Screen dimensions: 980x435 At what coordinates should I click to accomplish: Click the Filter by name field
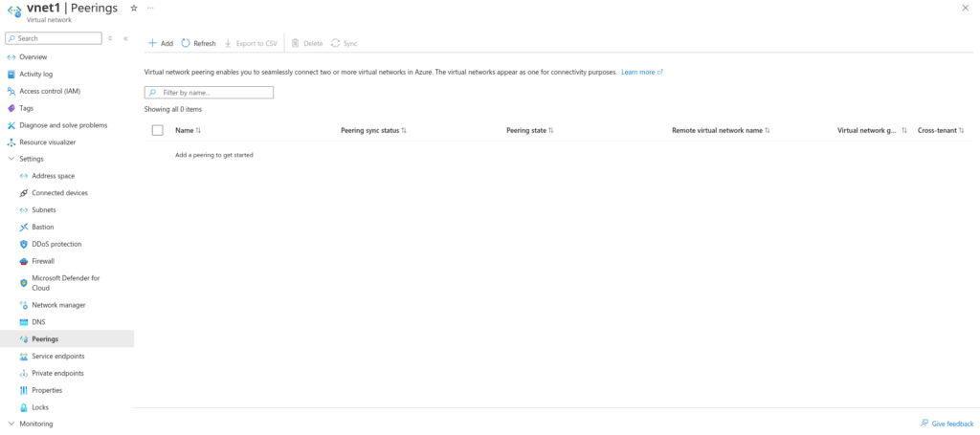pyautogui.click(x=209, y=93)
